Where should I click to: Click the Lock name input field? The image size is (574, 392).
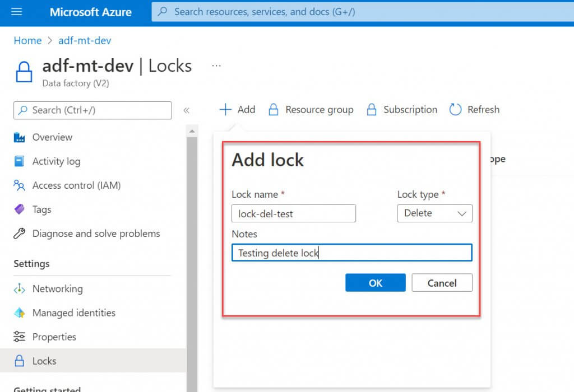(x=293, y=213)
